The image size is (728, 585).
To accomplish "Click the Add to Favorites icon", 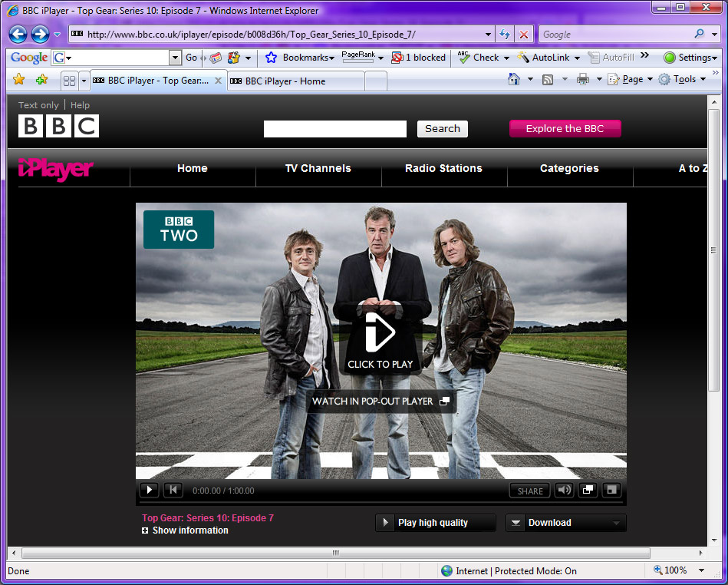I will click(x=41, y=79).
